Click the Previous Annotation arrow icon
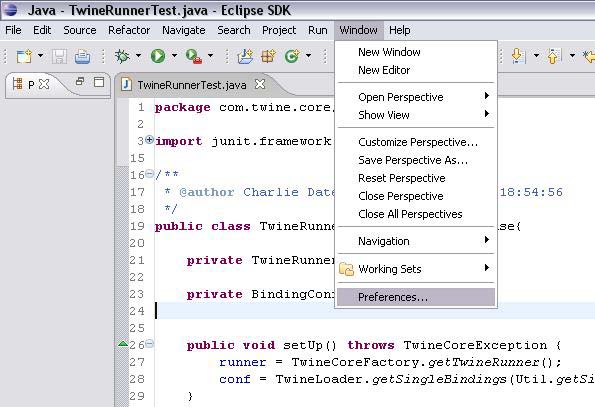Image resolution: width=595 pixels, height=407 pixels. pos(554,57)
